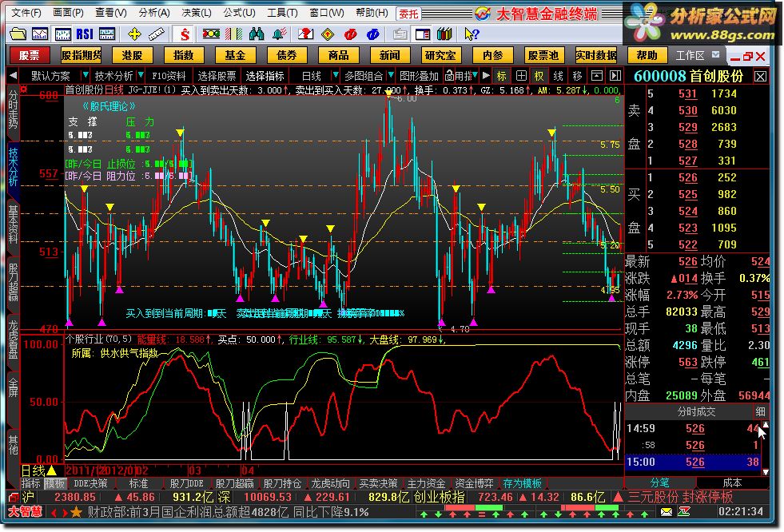Click the 基金 funds button
Image resolution: width=784 pixels, height=532 pixels.
point(235,55)
